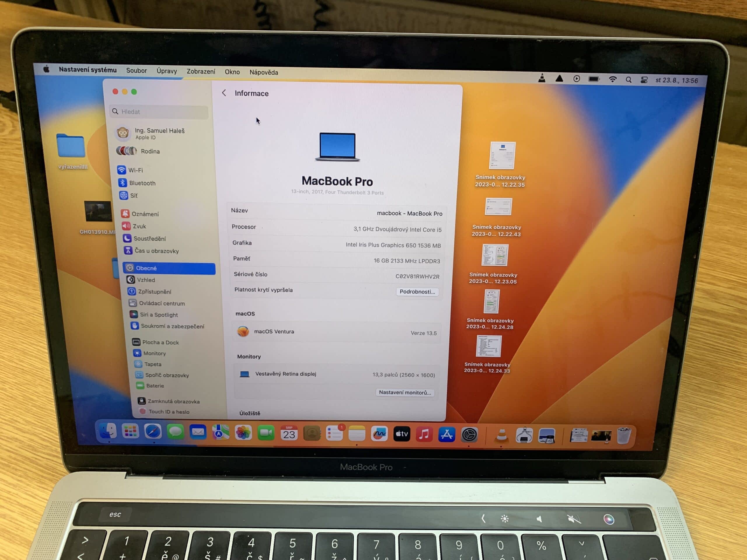This screenshot has width=747, height=560.
Task: Open the Nápověda menu
Action: click(263, 72)
